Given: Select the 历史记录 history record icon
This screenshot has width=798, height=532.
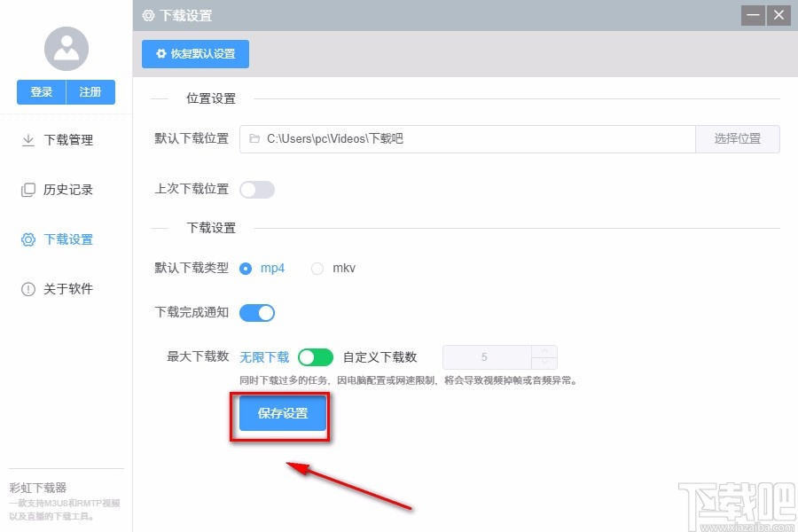Looking at the screenshot, I should [x=27, y=189].
